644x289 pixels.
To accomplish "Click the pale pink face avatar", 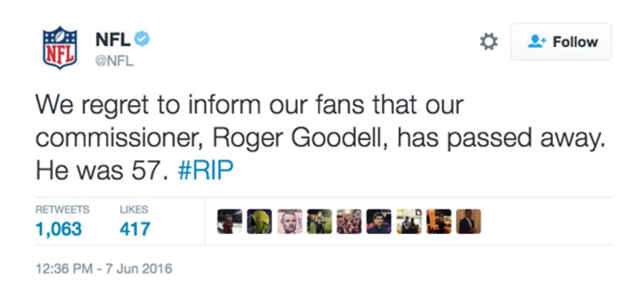I will pos(290,221).
